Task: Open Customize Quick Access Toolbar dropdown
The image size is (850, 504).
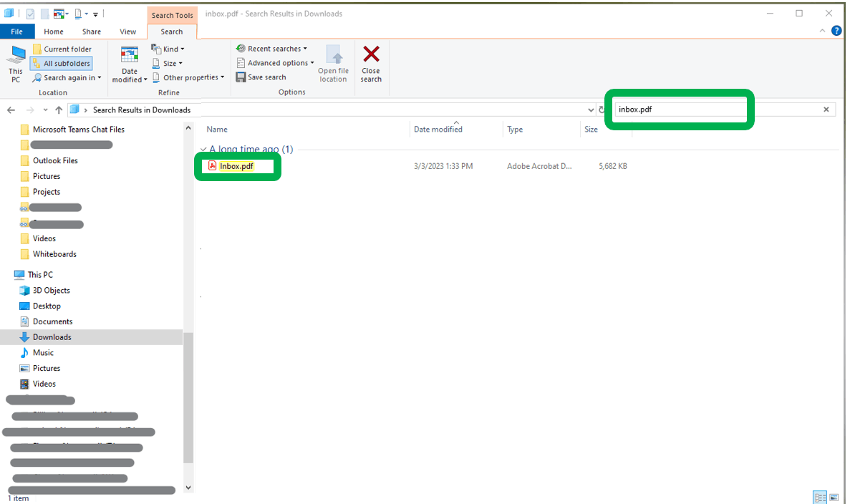Action: coord(95,14)
